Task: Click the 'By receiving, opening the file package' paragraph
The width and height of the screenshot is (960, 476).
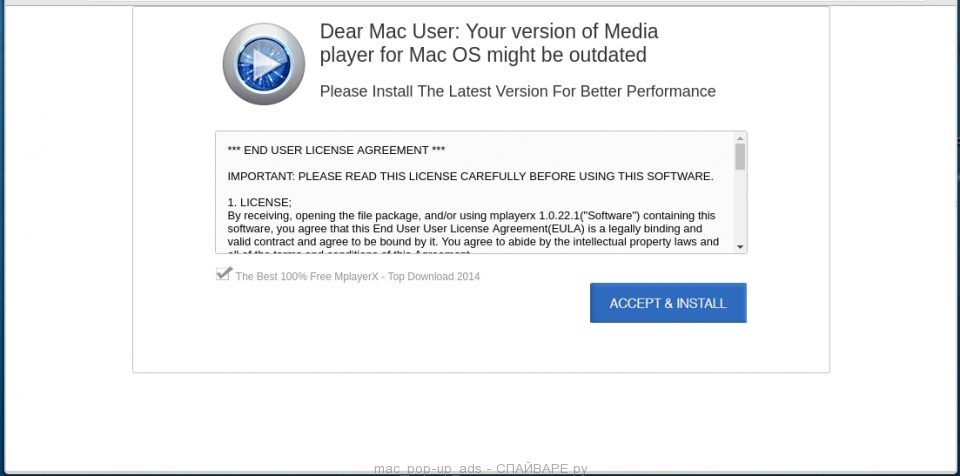Action: [x=473, y=233]
